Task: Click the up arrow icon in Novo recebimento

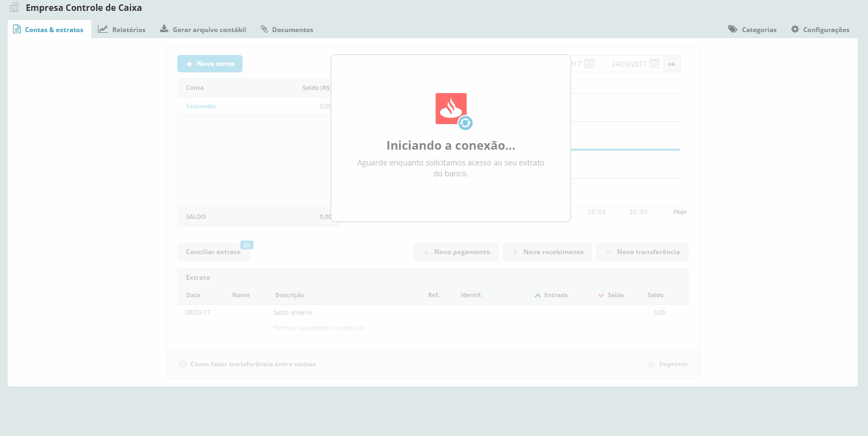Action: (516, 252)
